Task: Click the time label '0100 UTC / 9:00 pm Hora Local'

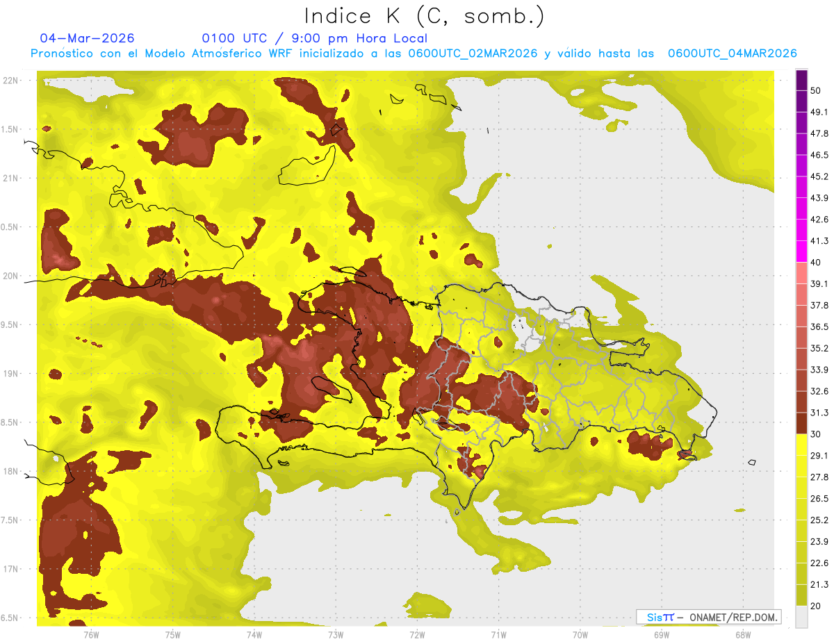Action: [x=315, y=38]
